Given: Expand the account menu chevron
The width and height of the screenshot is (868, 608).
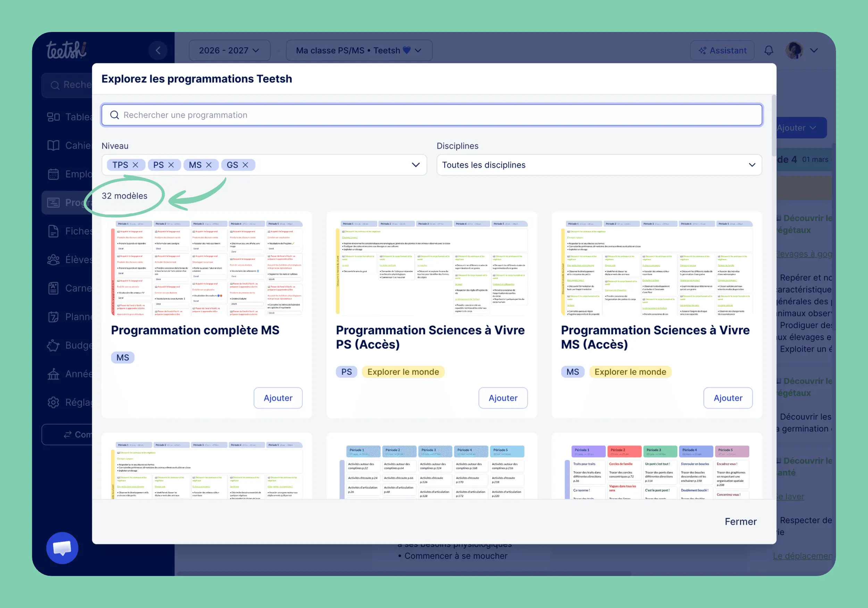Looking at the screenshot, I should click(814, 50).
